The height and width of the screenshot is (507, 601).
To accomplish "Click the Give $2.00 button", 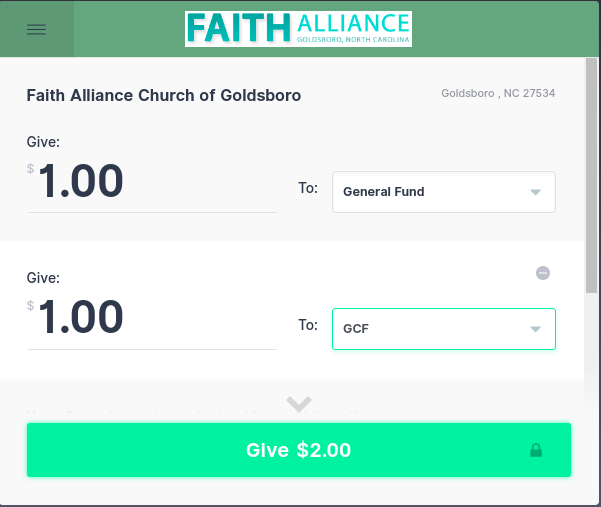I will click(x=299, y=450).
